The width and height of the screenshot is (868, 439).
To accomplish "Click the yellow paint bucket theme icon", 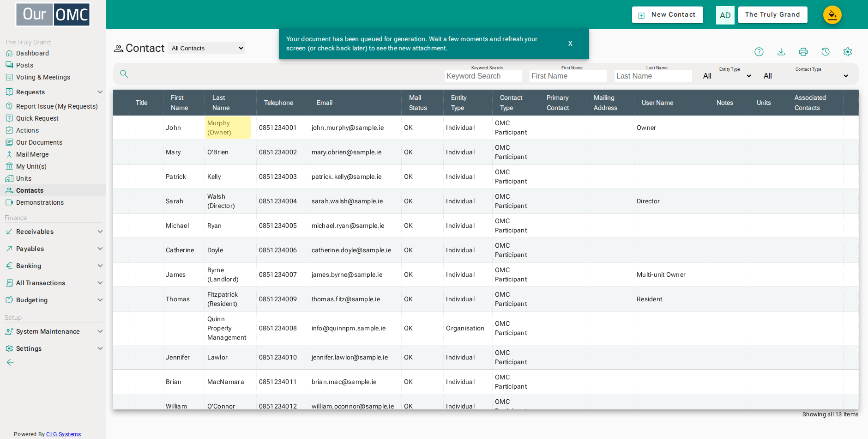I will tap(832, 15).
